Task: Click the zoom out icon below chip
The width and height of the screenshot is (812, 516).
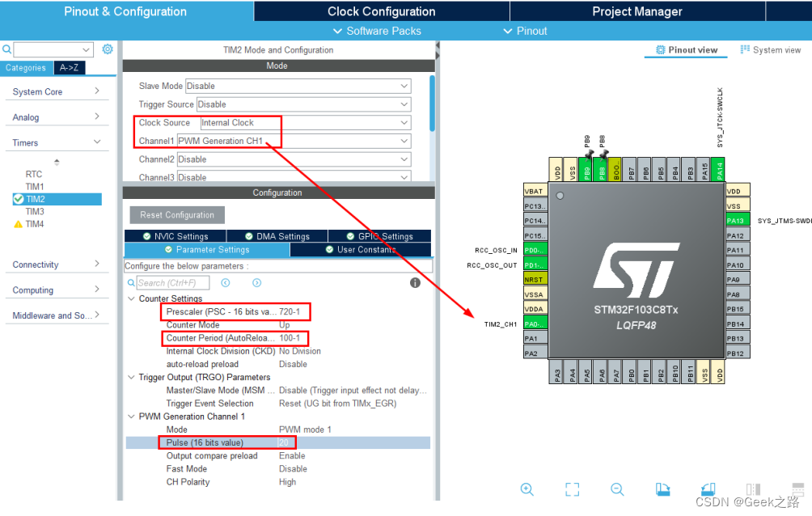Action: 617,489
